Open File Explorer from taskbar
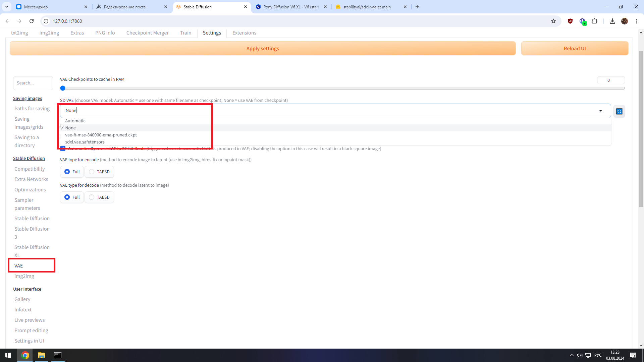The width and height of the screenshot is (644, 362). (x=41, y=355)
